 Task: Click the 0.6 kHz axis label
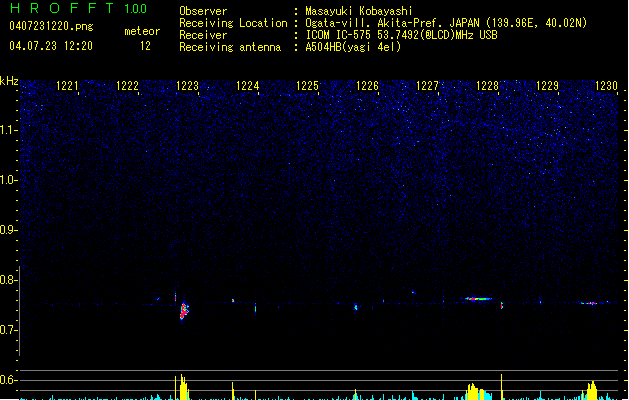(8, 380)
